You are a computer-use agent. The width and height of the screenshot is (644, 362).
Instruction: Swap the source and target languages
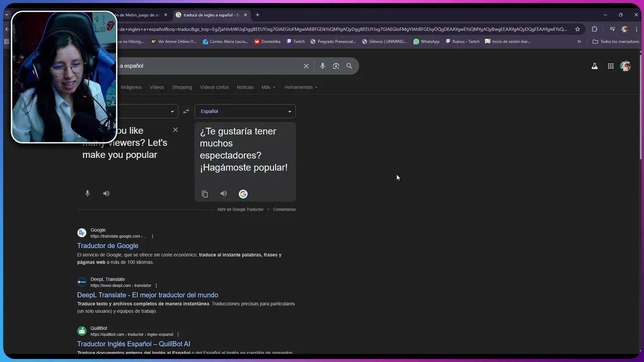click(186, 111)
